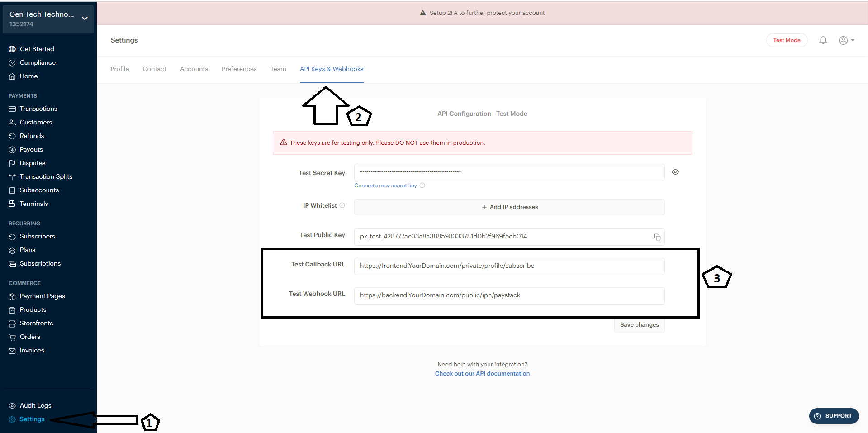868x433 pixels.
Task: Open Audit Logs in the sidebar
Action: pos(35,405)
